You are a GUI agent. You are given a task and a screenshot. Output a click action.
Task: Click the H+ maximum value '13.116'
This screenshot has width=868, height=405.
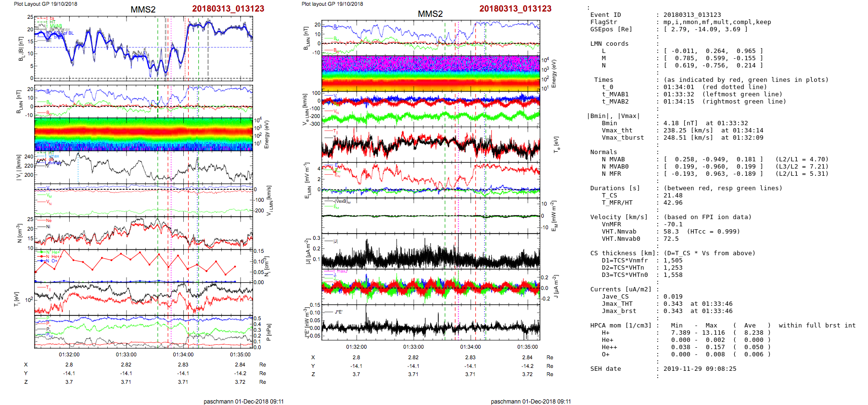[x=714, y=333]
